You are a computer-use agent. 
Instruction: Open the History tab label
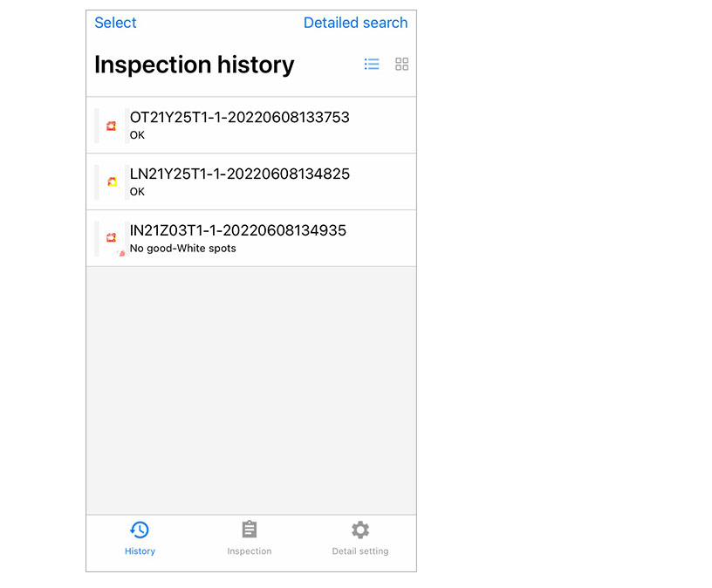(x=140, y=551)
